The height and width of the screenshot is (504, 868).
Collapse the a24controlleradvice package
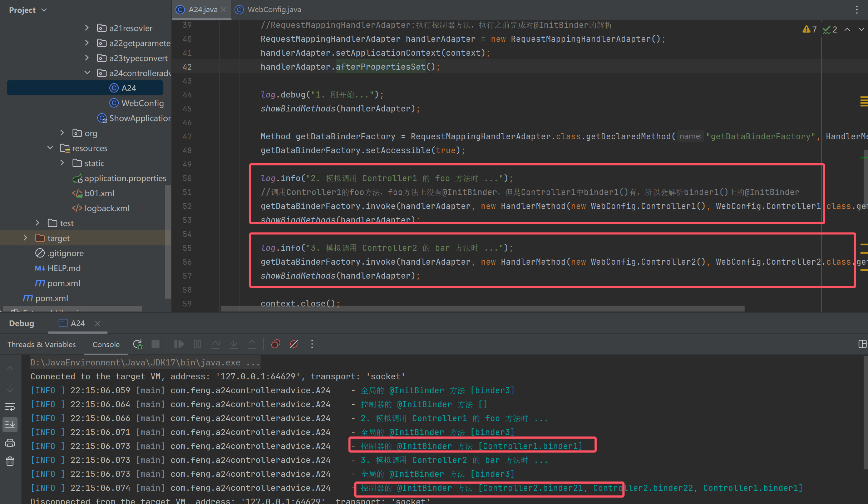pos(87,73)
